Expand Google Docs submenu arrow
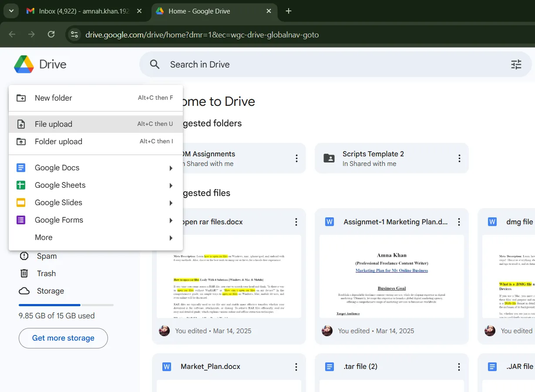 pos(171,168)
